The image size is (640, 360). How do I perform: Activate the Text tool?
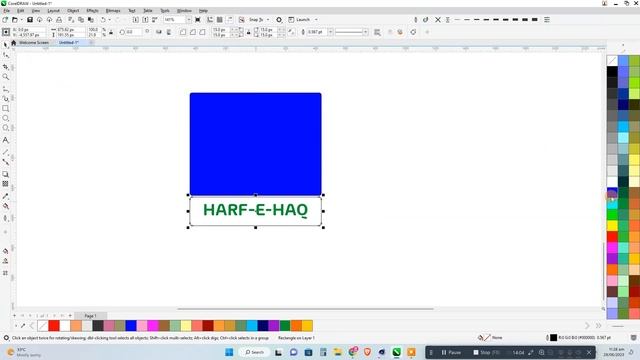click(6, 140)
